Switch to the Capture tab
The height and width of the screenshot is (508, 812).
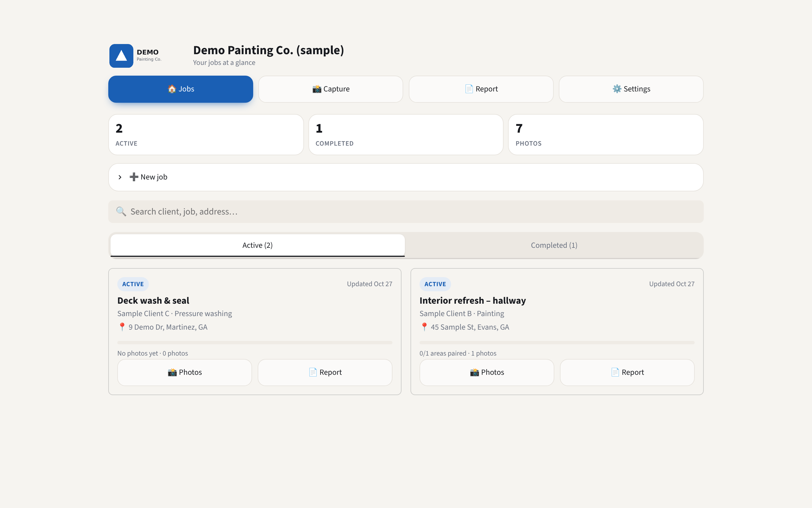[x=330, y=89]
